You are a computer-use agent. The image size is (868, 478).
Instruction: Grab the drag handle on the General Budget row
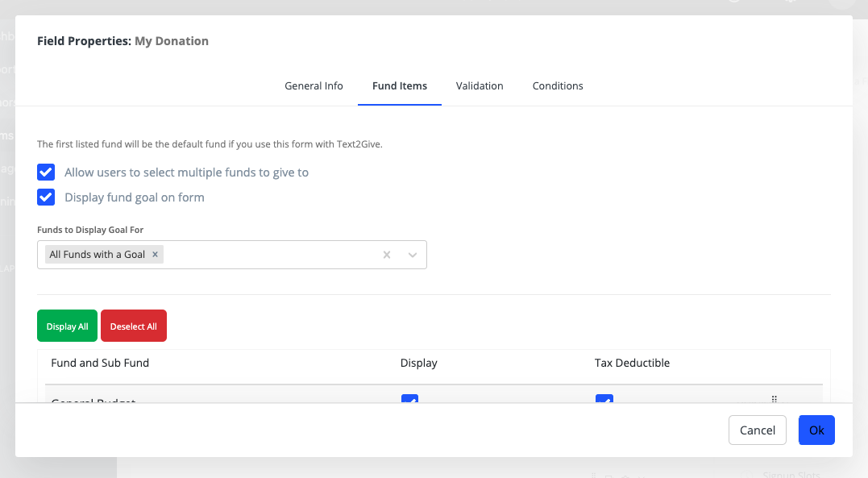(774, 399)
